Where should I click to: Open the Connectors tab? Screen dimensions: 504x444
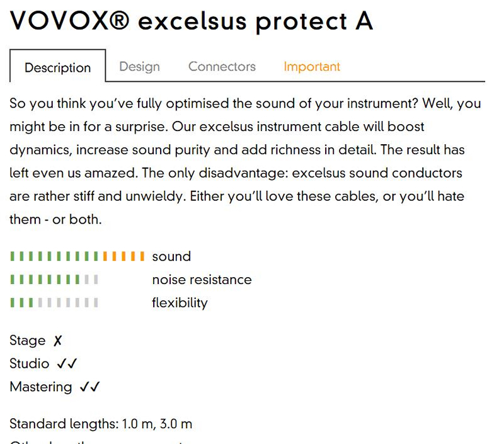click(222, 67)
